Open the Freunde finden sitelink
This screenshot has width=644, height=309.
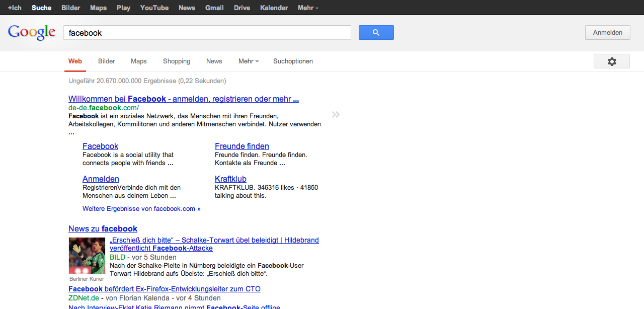pos(242,146)
